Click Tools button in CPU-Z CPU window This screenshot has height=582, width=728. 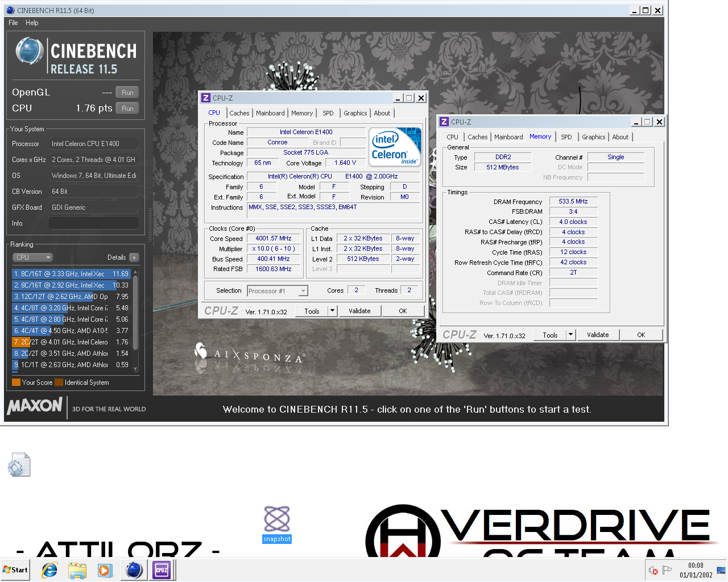(312, 311)
